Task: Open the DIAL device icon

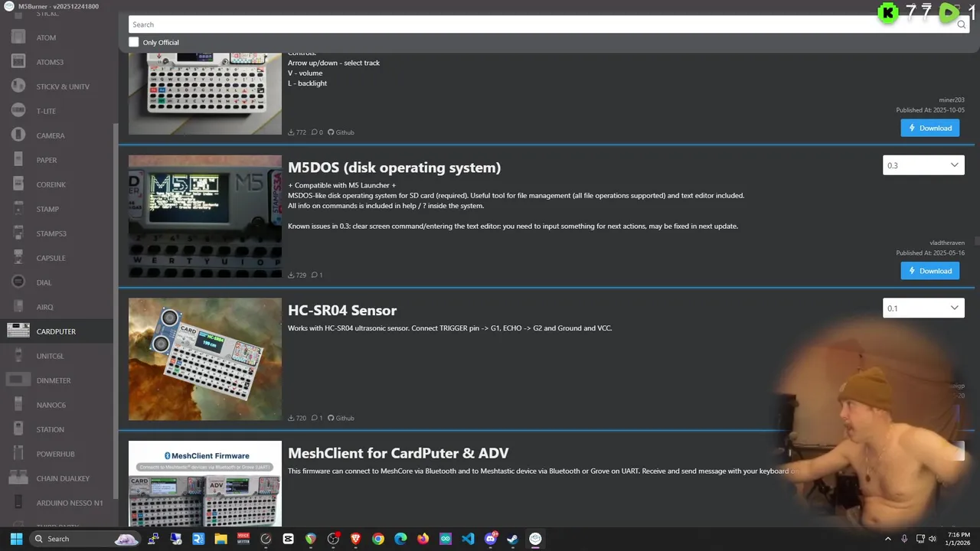Action: coord(18,282)
